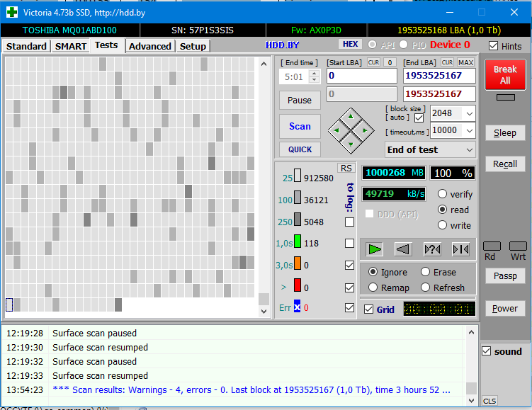Image resolution: width=532 pixels, height=410 pixels.
Task: Click the HEX button
Action: coord(350,44)
